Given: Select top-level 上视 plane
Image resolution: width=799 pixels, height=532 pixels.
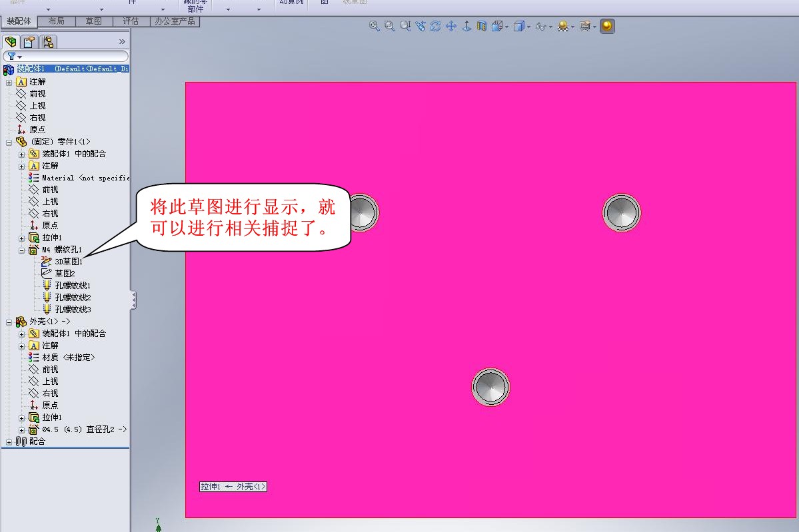Looking at the screenshot, I should (x=37, y=105).
